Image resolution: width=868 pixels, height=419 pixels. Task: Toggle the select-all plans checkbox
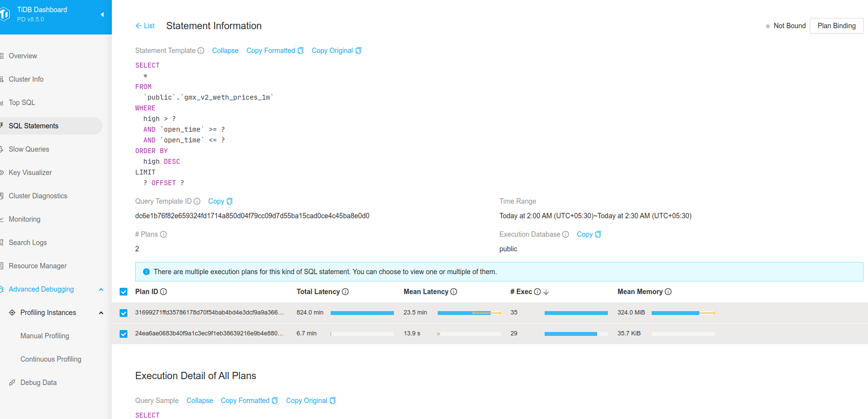[124, 292]
